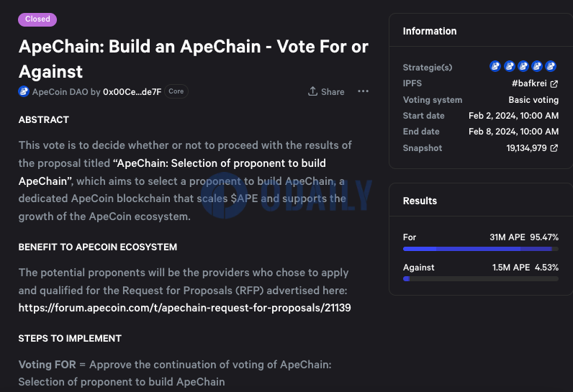Click the Core badge
573x392 pixels.
pyautogui.click(x=176, y=91)
